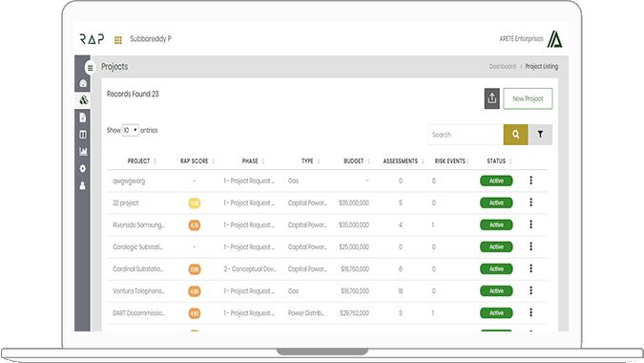Click Cardinal Substation RAP score badge
This screenshot has width=644, height=363.
pyautogui.click(x=195, y=269)
